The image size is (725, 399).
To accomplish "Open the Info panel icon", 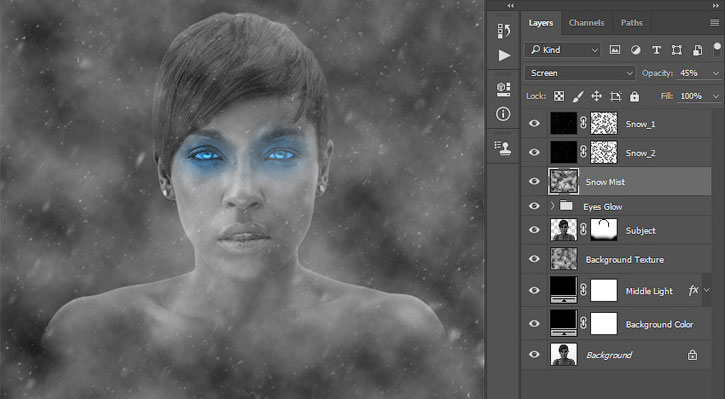I will [503, 114].
